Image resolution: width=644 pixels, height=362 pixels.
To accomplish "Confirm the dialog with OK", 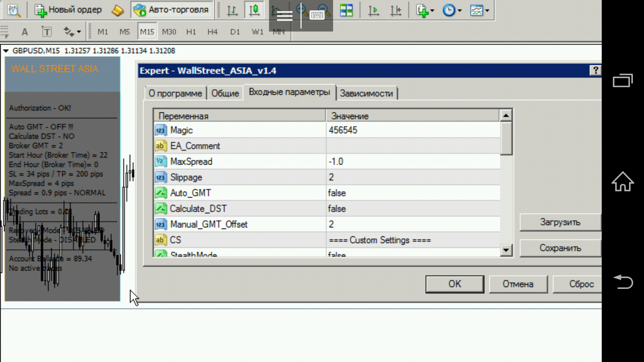I will [x=455, y=284].
